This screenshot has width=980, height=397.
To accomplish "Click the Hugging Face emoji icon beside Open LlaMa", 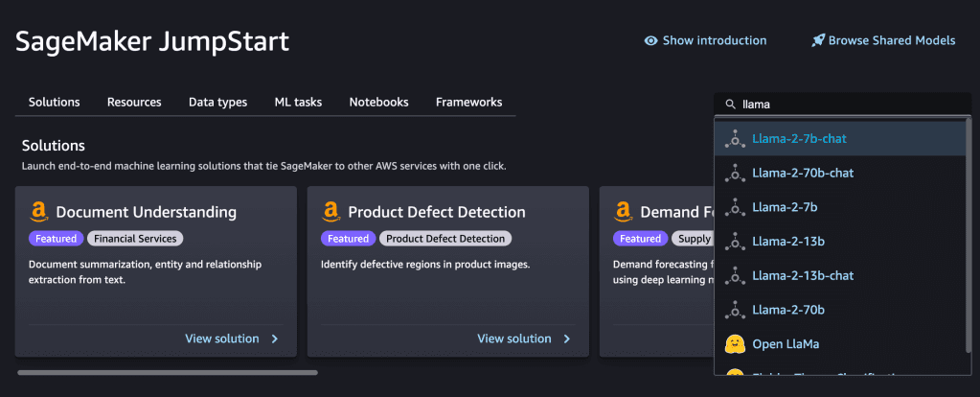I will point(736,344).
